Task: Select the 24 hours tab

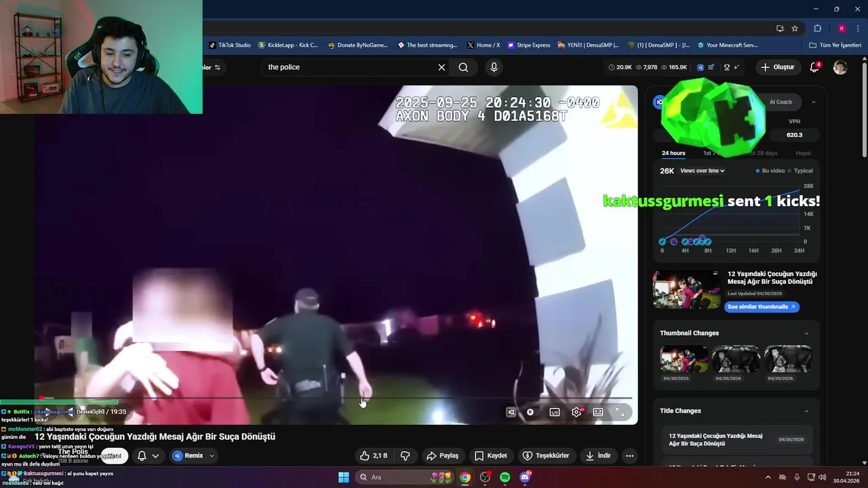Action: pyautogui.click(x=673, y=153)
